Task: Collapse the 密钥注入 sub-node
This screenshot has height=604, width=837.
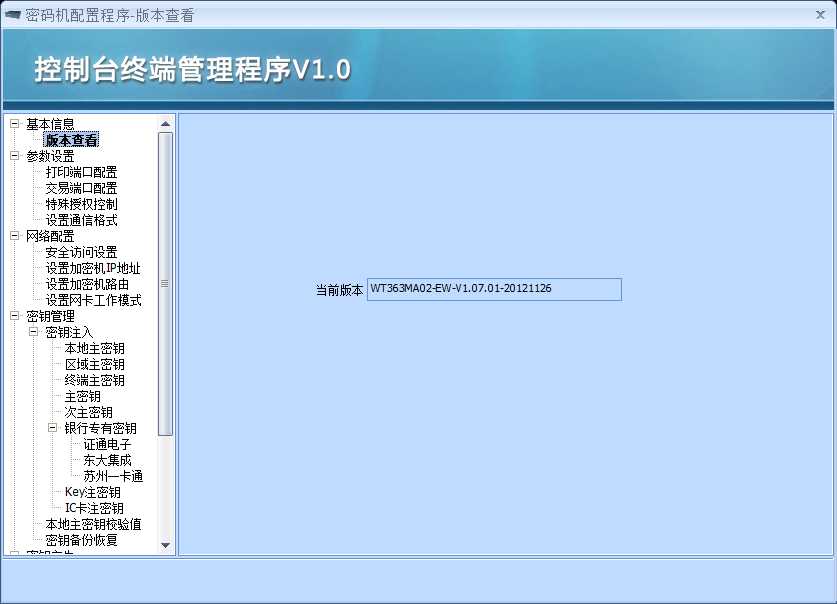Action: [34, 332]
